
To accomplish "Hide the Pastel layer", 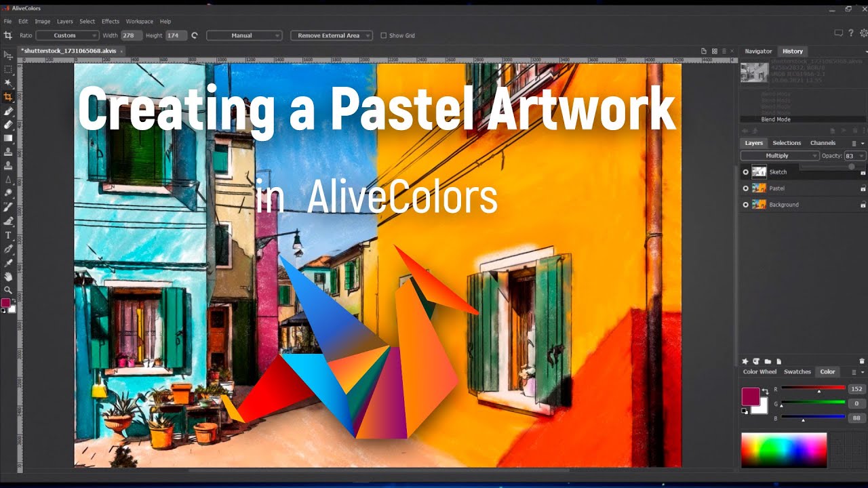I will coord(746,188).
